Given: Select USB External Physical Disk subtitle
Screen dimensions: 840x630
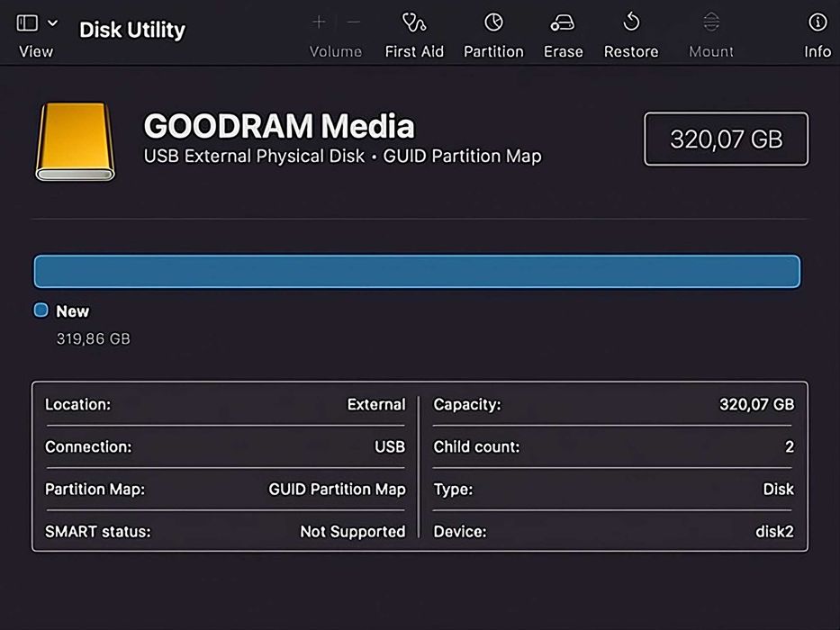Looking at the screenshot, I should point(254,156).
